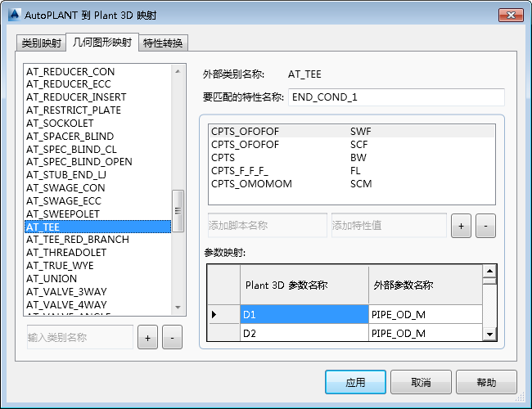
Task: Click the category list scroll down arrow
Action: click(178, 308)
